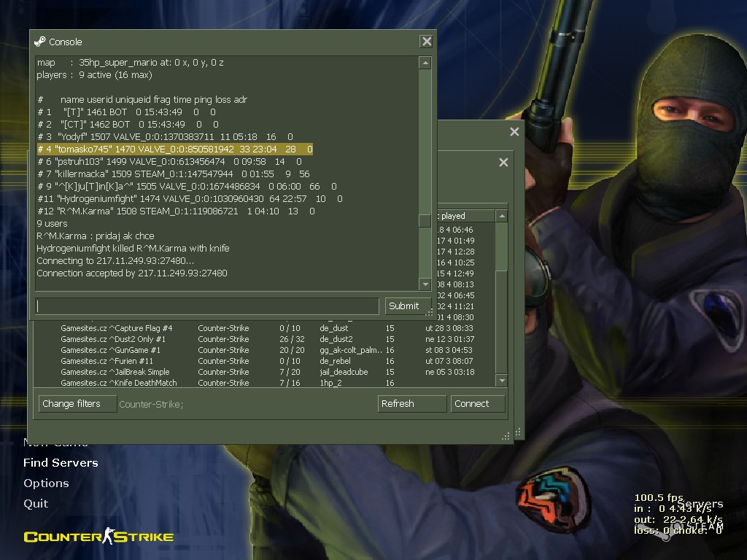
Task: Click the map 35hp_super_mario console line
Action: [x=130, y=63]
